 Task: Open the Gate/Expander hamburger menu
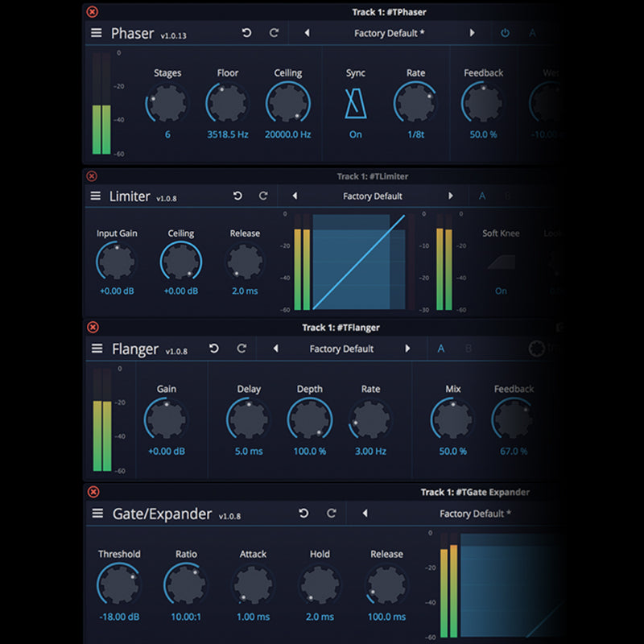coord(97,514)
